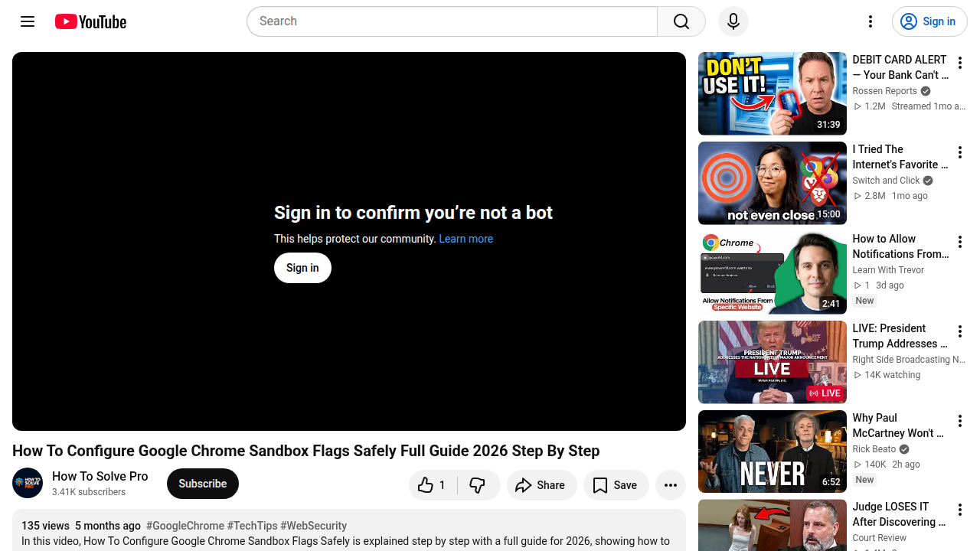980x551 pixels.
Task: Open the Switch and Click channel
Action: 886,181
